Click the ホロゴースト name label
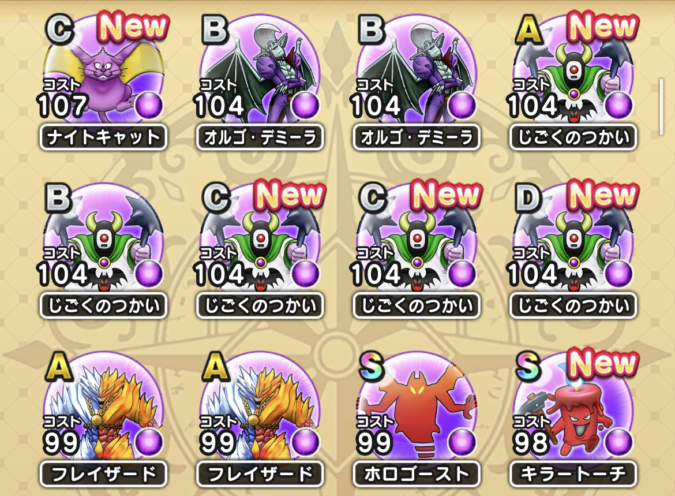 pos(416,474)
